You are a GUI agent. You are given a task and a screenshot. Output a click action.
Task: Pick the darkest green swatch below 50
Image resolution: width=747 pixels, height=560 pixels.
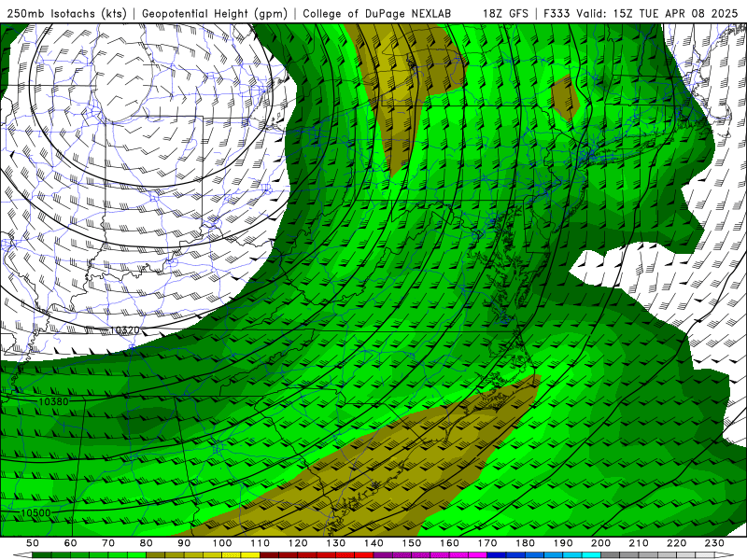(x=41, y=554)
